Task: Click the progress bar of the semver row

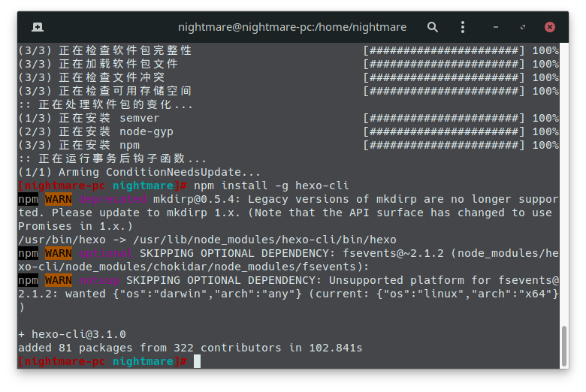Action: point(443,118)
